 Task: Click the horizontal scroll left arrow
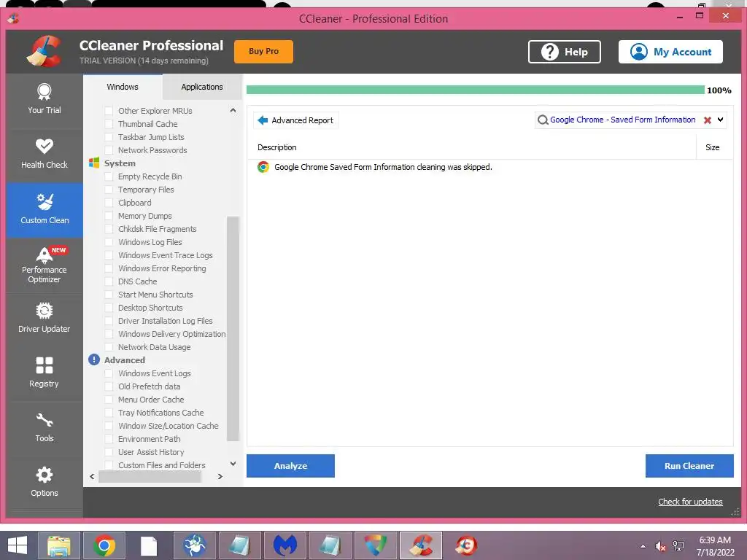click(92, 476)
